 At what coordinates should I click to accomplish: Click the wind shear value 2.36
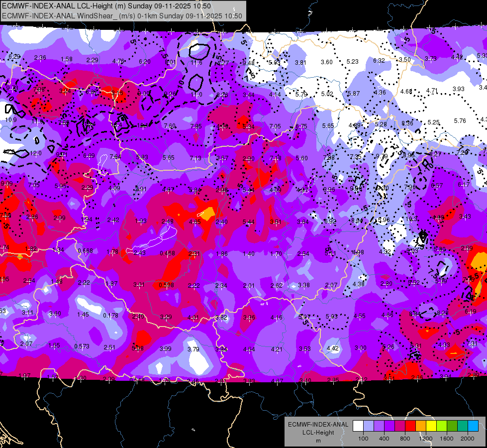tap(40, 58)
